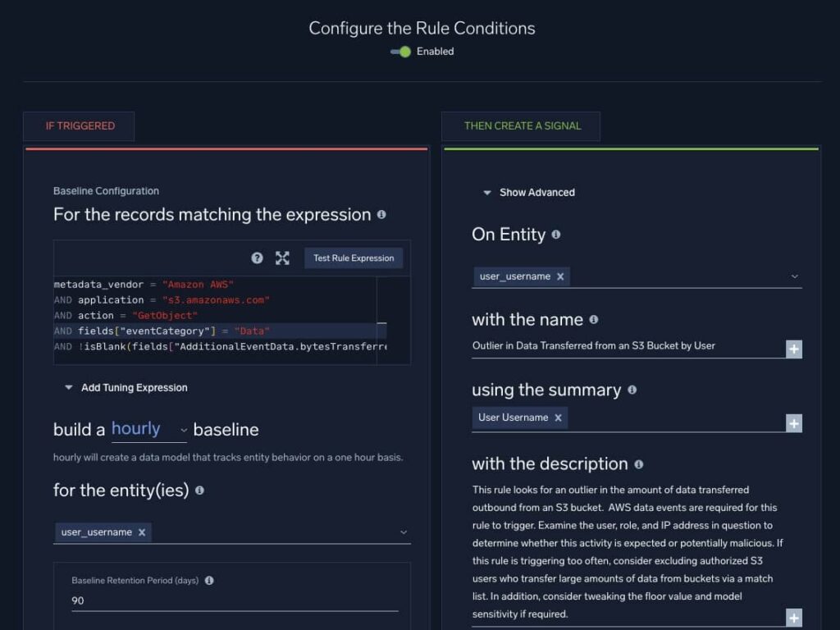Remove the User Username summary chip
The image size is (840, 630).
558,418
